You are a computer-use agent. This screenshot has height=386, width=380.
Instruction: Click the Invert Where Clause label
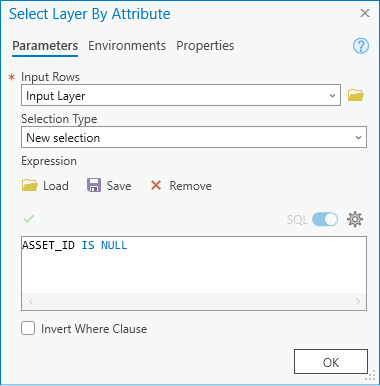94,329
